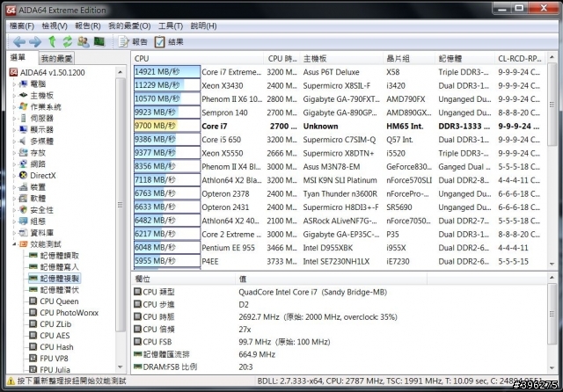Screen dimensions: 563x392
Task: Switch to the 我的最愛 sidebar tab
Action: click(56, 59)
